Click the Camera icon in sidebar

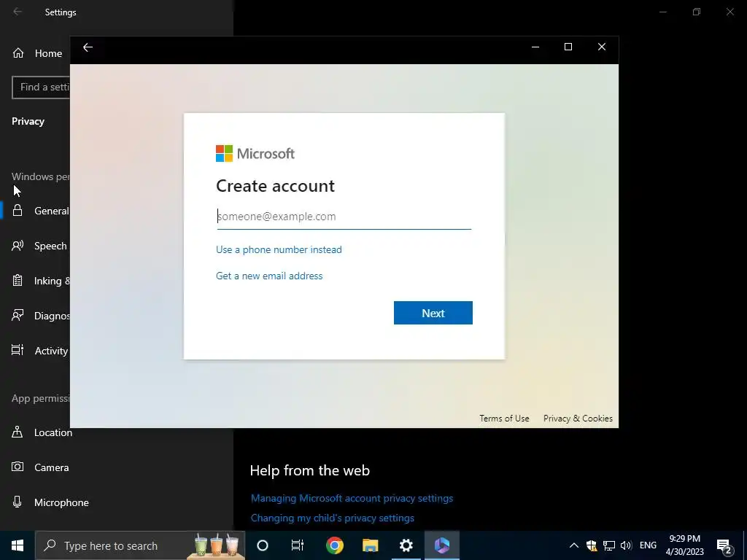click(x=18, y=467)
